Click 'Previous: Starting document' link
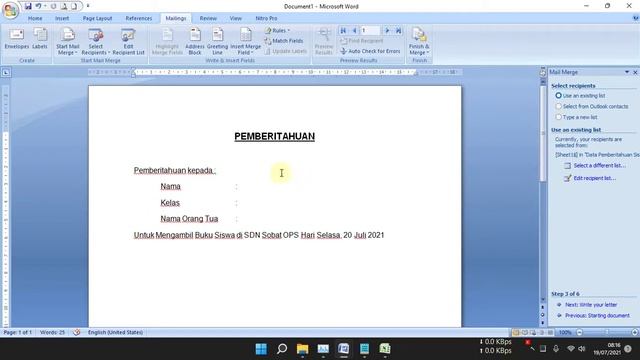640x360 pixels. (x=597, y=316)
